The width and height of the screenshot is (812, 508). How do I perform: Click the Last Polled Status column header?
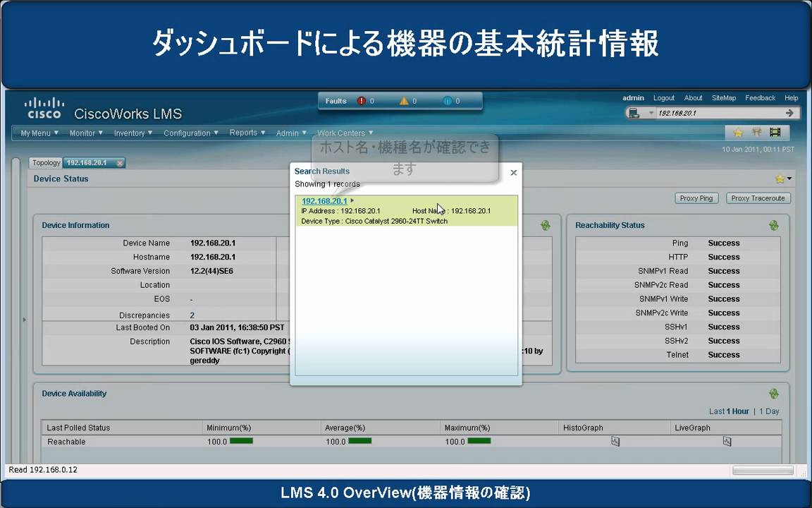(x=78, y=428)
